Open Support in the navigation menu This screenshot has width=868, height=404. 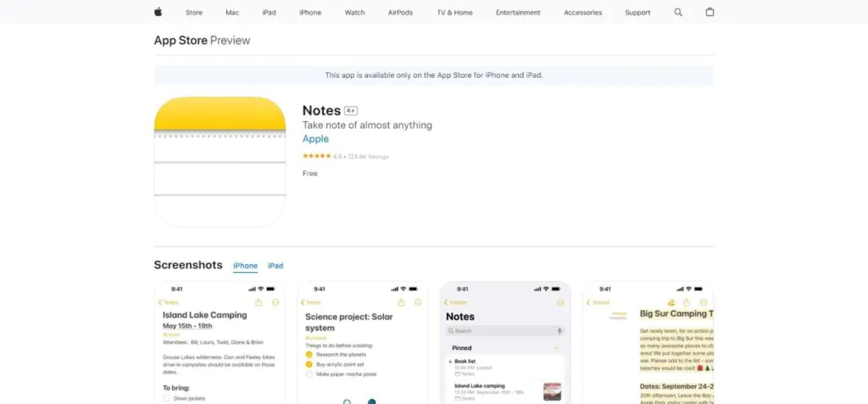(x=637, y=12)
